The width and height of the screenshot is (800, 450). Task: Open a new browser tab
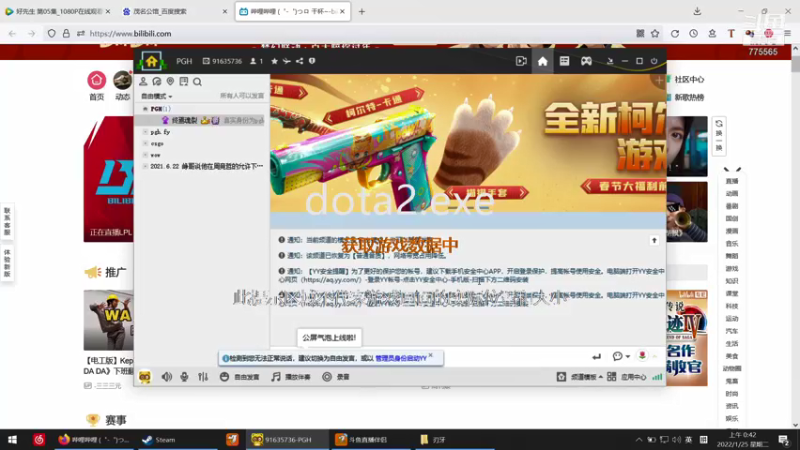pos(362,11)
